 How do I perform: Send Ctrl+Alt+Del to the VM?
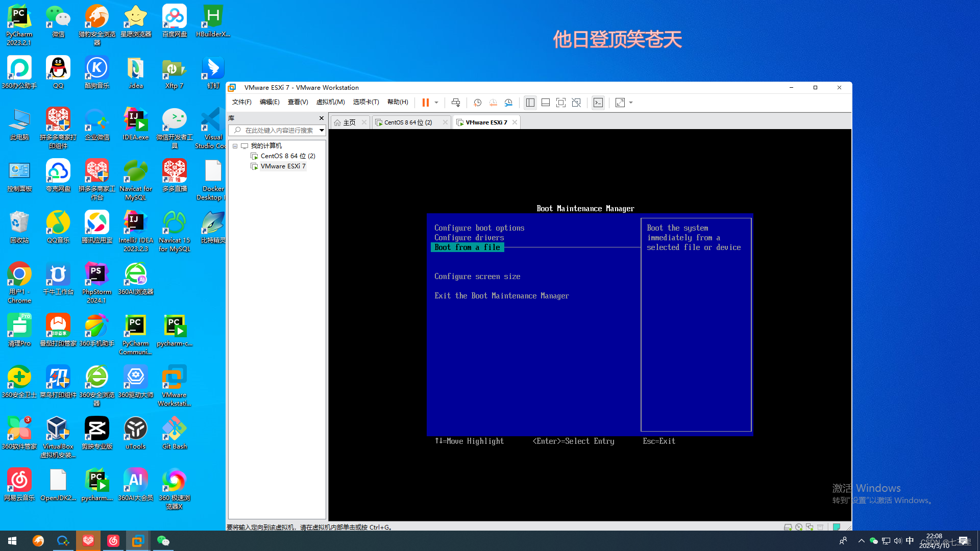click(456, 103)
